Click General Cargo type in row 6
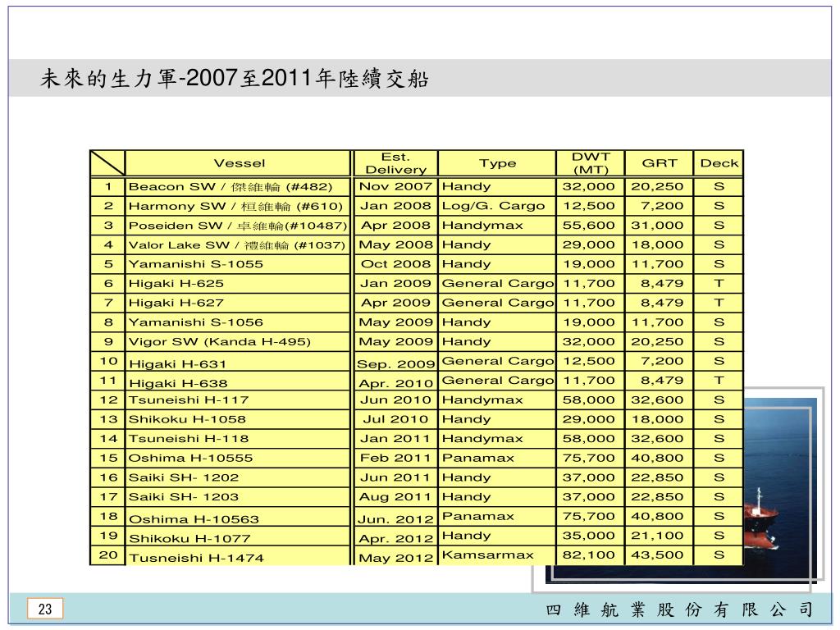 point(497,283)
